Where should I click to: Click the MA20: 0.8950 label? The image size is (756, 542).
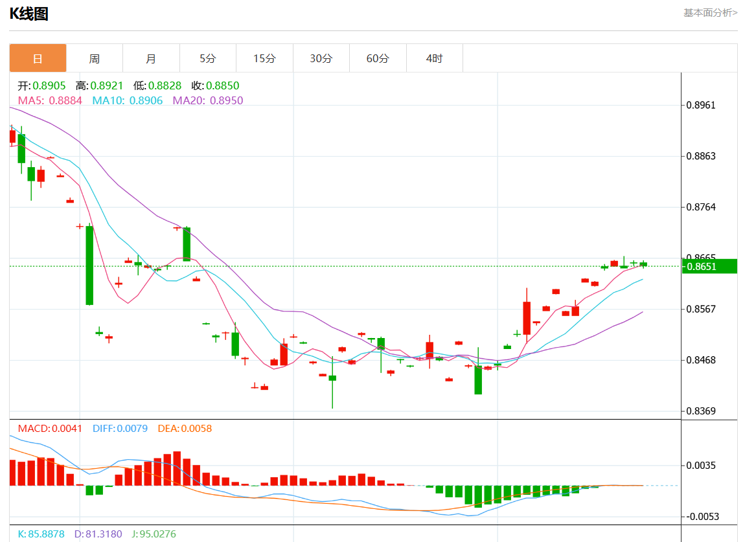[x=208, y=100]
